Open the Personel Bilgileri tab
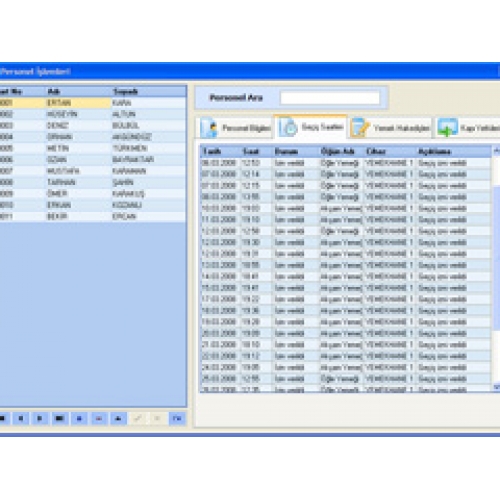Image resolution: width=500 pixels, height=500 pixels. coord(235,128)
